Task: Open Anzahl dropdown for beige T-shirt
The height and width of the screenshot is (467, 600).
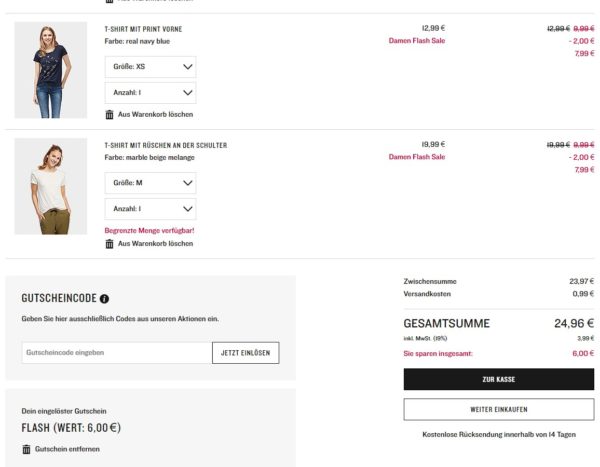Action: pos(150,209)
